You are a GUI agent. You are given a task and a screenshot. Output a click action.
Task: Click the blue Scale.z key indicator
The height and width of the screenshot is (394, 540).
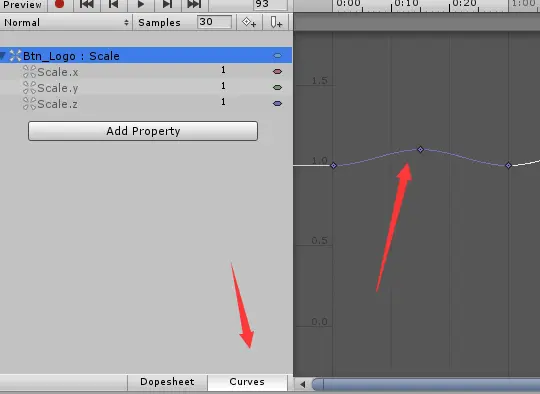277,103
